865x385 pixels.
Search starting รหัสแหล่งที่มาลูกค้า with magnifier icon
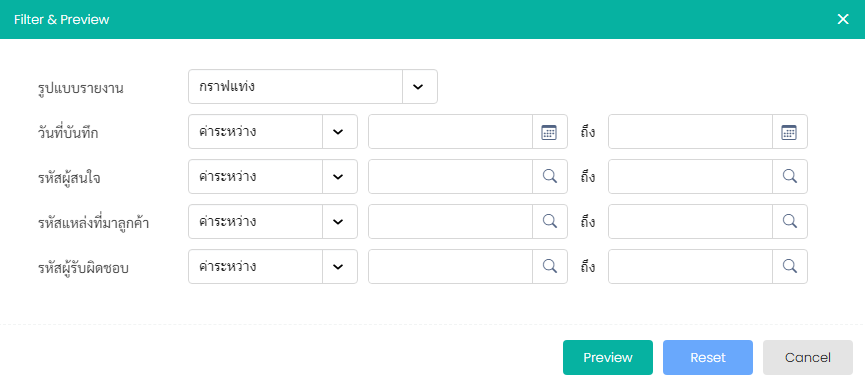pos(549,222)
